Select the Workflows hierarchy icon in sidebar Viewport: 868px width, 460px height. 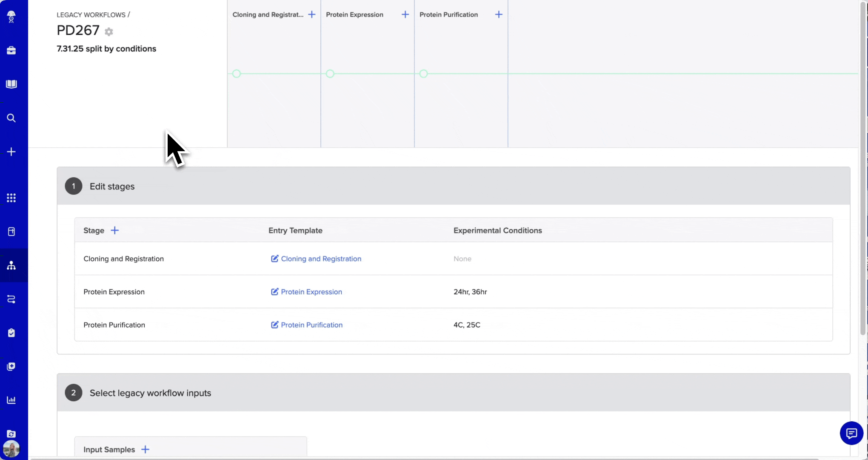coord(11,265)
